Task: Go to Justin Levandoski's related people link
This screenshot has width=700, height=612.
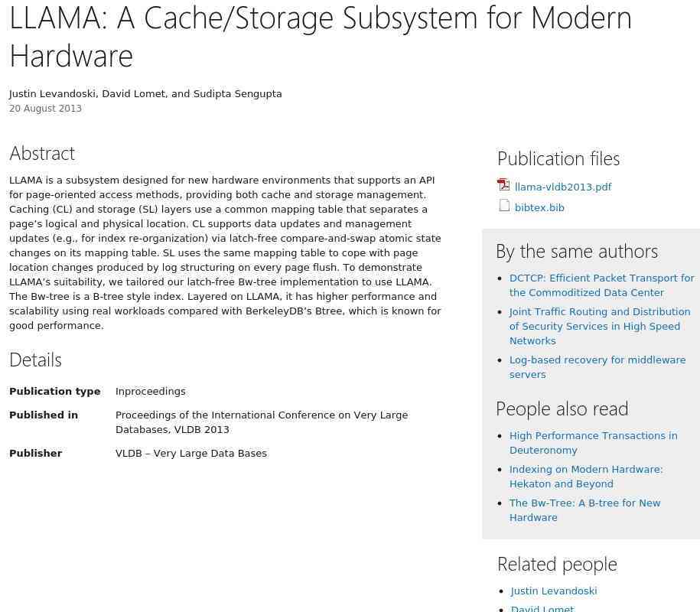Action: point(553,591)
